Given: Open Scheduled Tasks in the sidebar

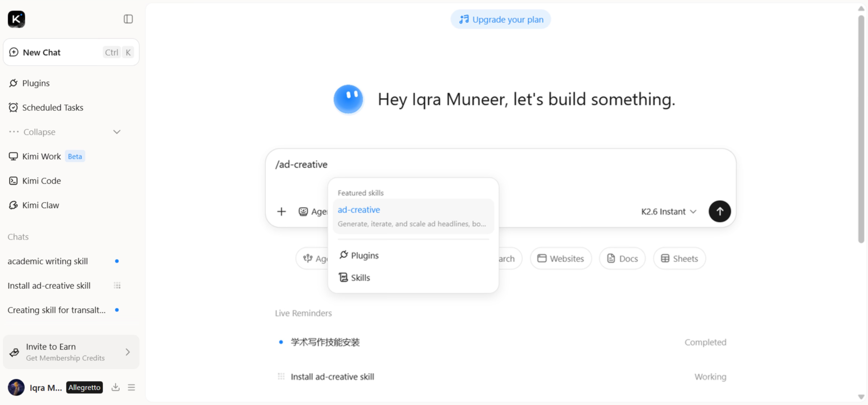Looking at the screenshot, I should [53, 107].
